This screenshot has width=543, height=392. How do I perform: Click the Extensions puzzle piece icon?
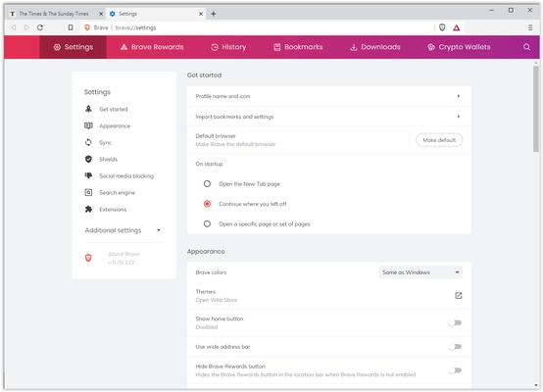tap(88, 209)
